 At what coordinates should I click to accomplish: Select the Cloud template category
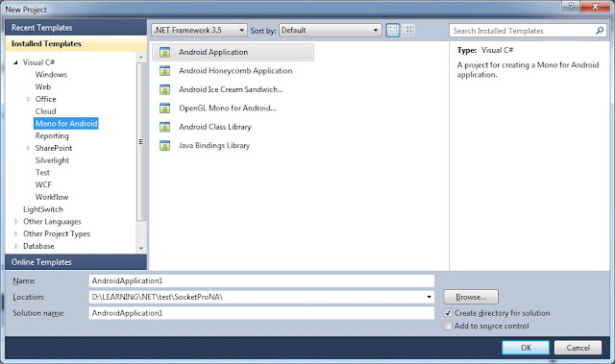[45, 111]
